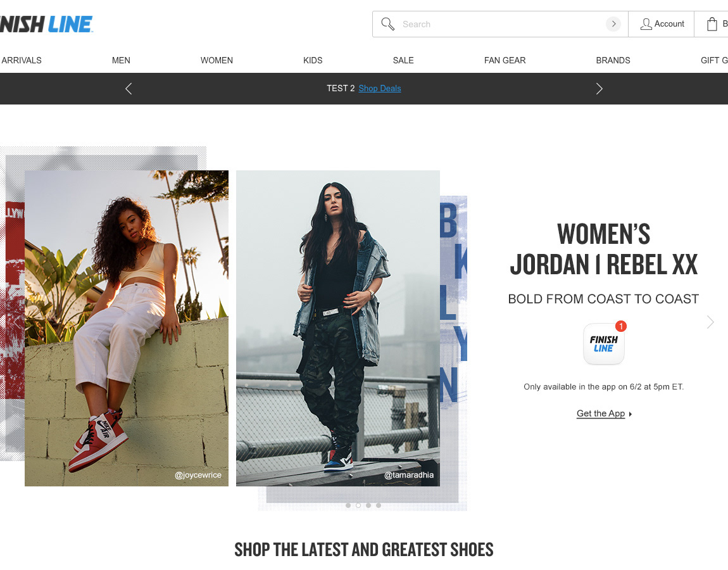Select the fourth carousel dot
The height and width of the screenshot is (570, 728).
[379, 505]
